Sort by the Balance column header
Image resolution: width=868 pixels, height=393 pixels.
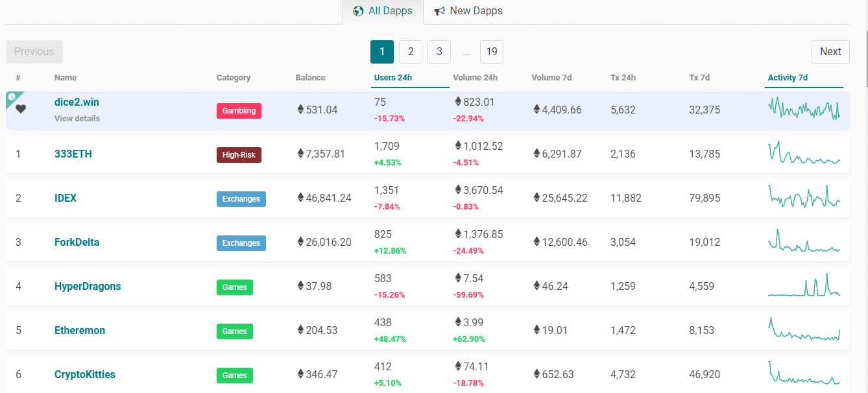click(x=310, y=78)
